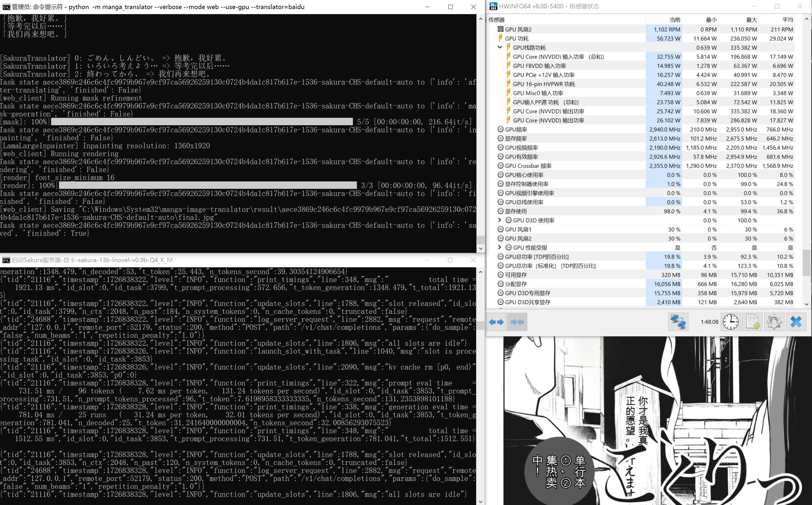The height and width of the screenshot is (505, 812).
Task: Click down arrow of HWiNFO sensor list scrollbar
Action: (807, 304)
